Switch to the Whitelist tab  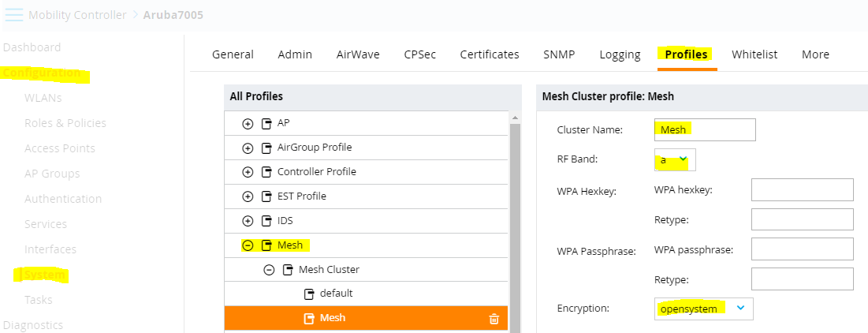tap(754, 54)
